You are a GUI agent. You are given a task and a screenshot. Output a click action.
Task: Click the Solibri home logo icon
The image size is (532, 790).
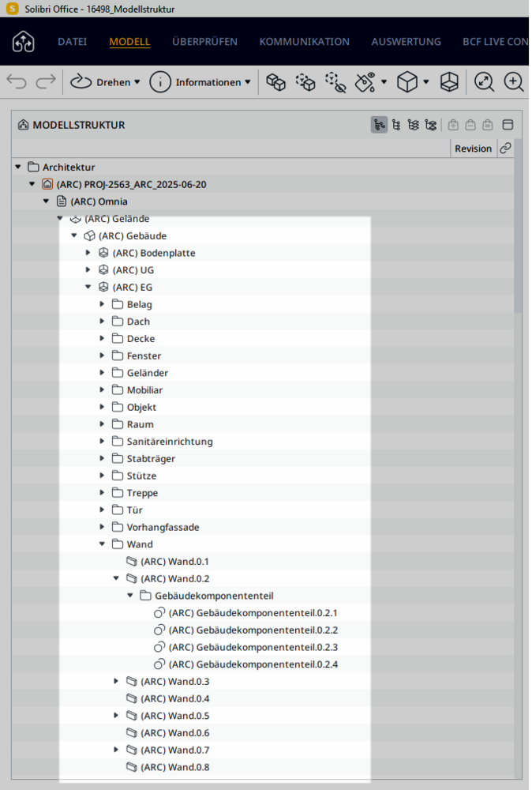24,42
